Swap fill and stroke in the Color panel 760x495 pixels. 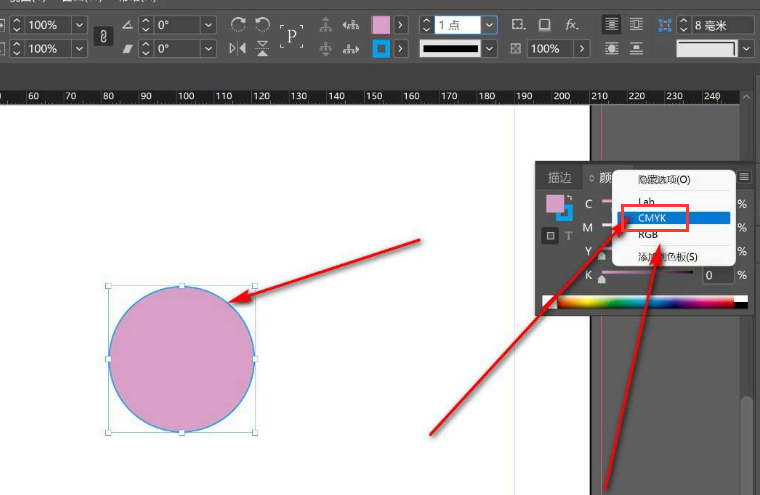(569, 197)
